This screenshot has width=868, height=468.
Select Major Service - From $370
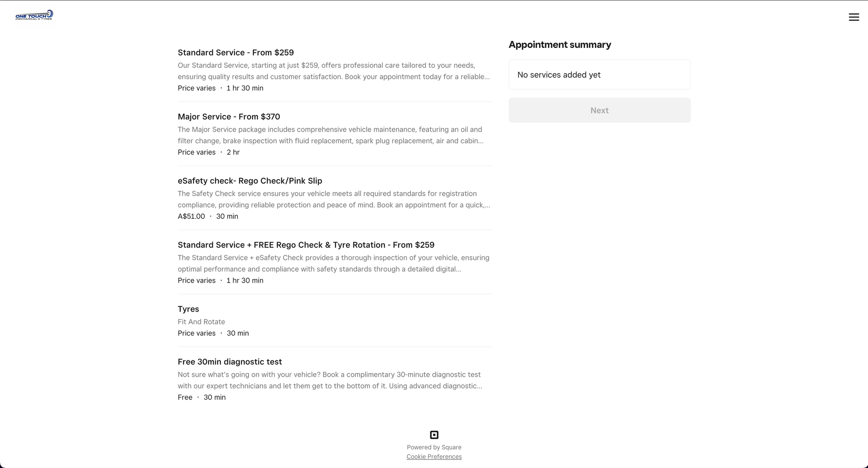(229, 117)
